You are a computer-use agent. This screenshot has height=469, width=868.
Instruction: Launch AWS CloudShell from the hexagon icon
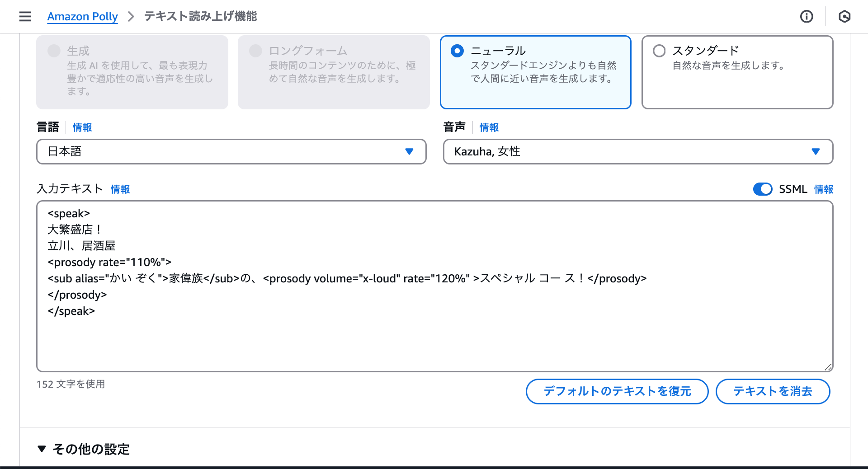845,16
